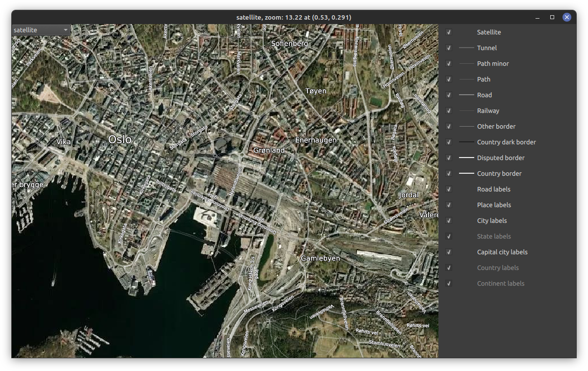Toggle the Path layer visibility
Viewport: 588px width, 371px height.
pyautogui.click(x=449, y=79)
